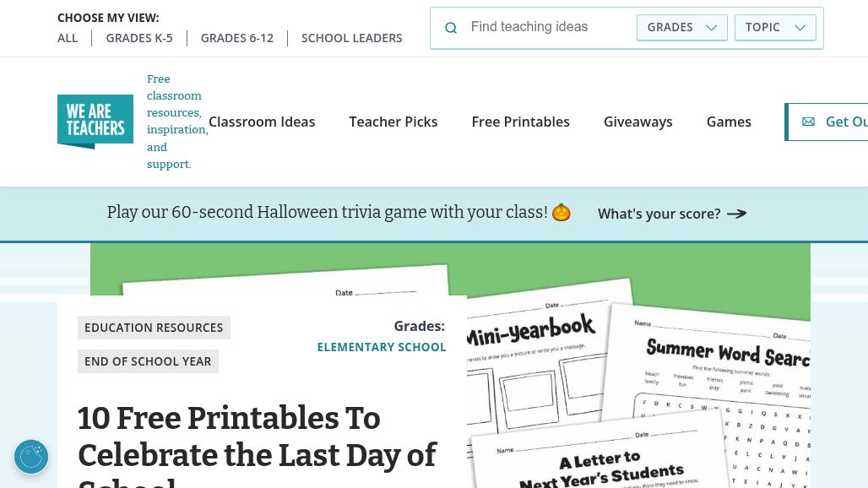Viewport: 868px width, 488px height.
Task: Select the All view filter
Action: 68,38
